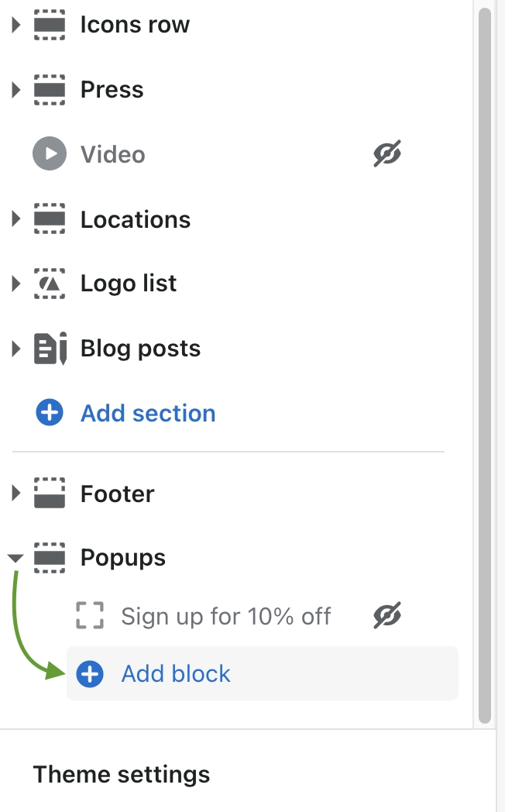Collapse the Popups section

pos(15,558)
